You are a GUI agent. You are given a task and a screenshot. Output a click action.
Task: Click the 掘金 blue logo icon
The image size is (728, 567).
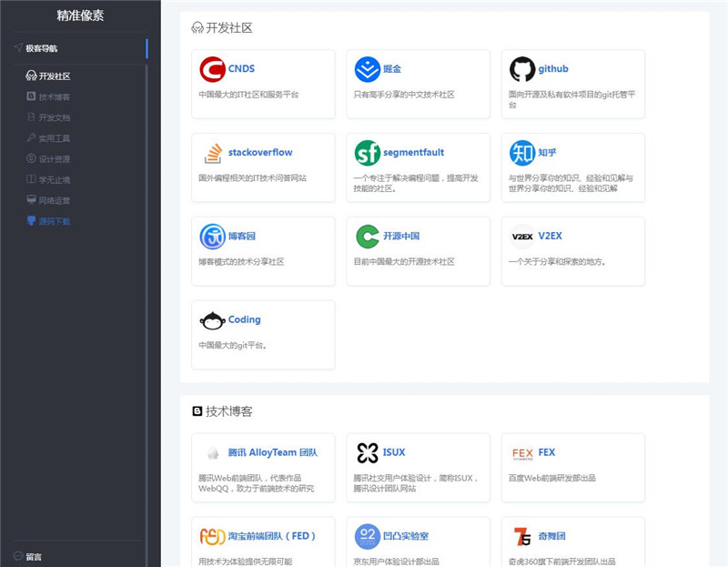tap(368, 69)
